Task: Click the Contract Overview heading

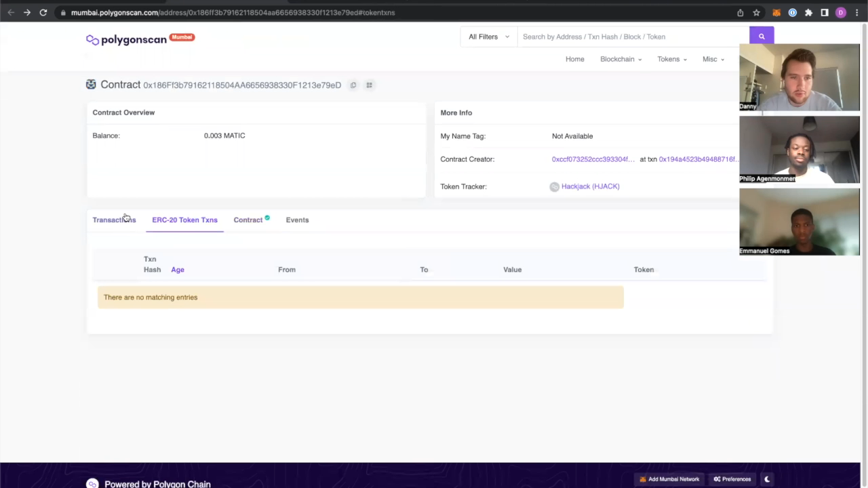Action: pyautogui.click(x=123, y=113)
